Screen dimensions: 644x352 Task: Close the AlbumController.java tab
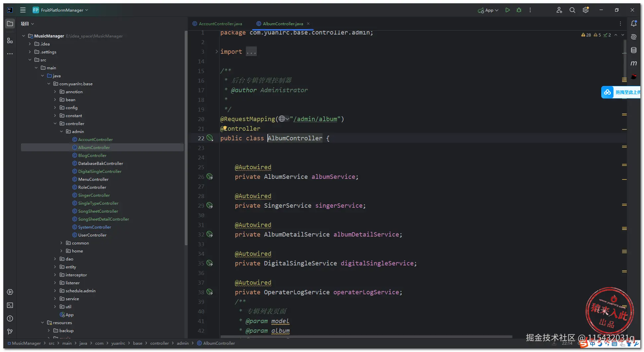point(308,24)
